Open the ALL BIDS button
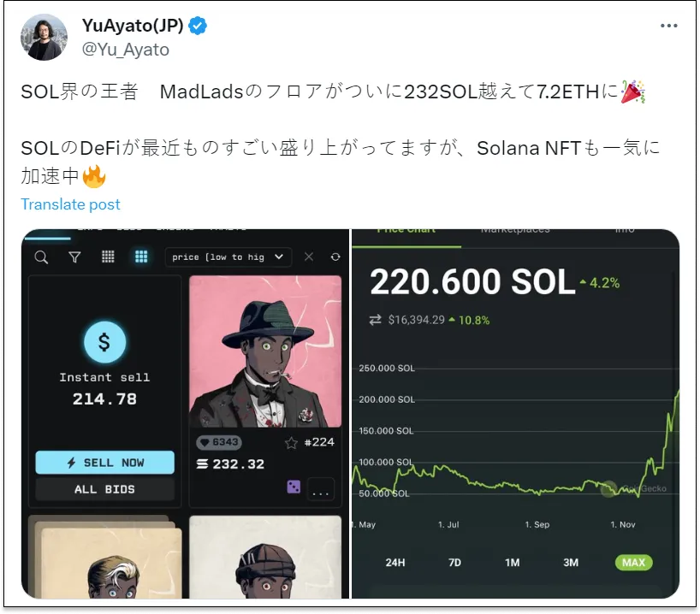 (105, 489)
